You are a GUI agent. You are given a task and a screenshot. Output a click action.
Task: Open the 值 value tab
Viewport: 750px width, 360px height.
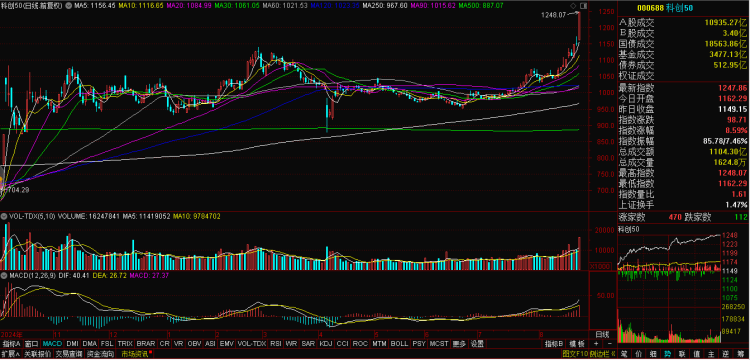[x=697, y=354]
